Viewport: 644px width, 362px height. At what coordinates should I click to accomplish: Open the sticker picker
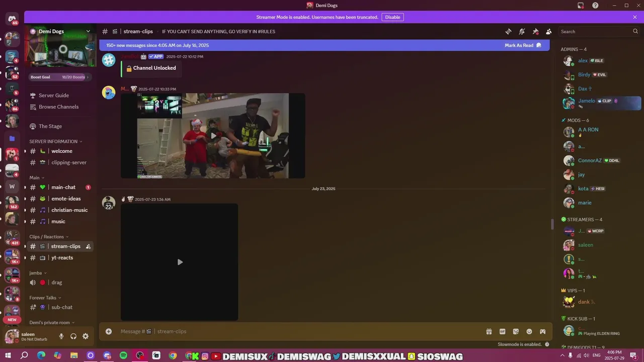pyautogui.click(x=516, y=331)
